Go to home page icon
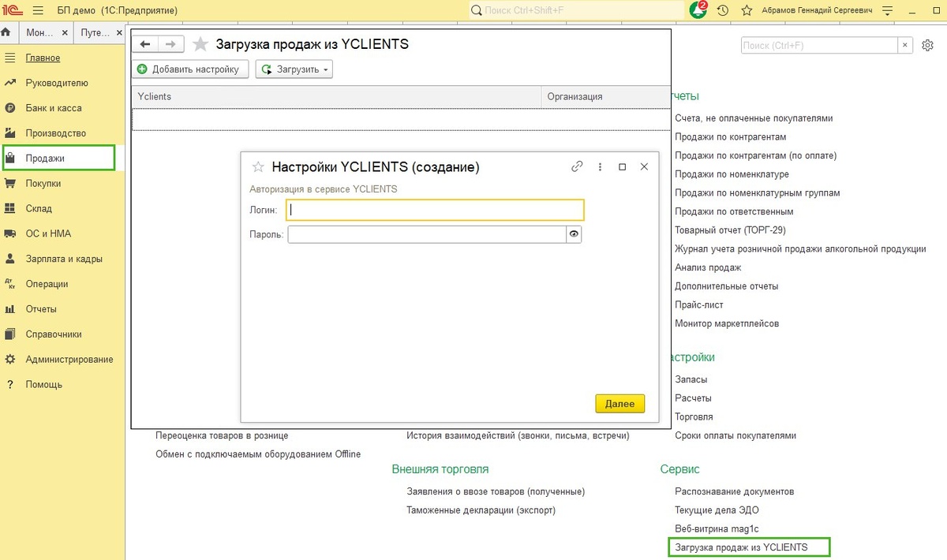Viewport: 947px width, 560px height. 6,33
